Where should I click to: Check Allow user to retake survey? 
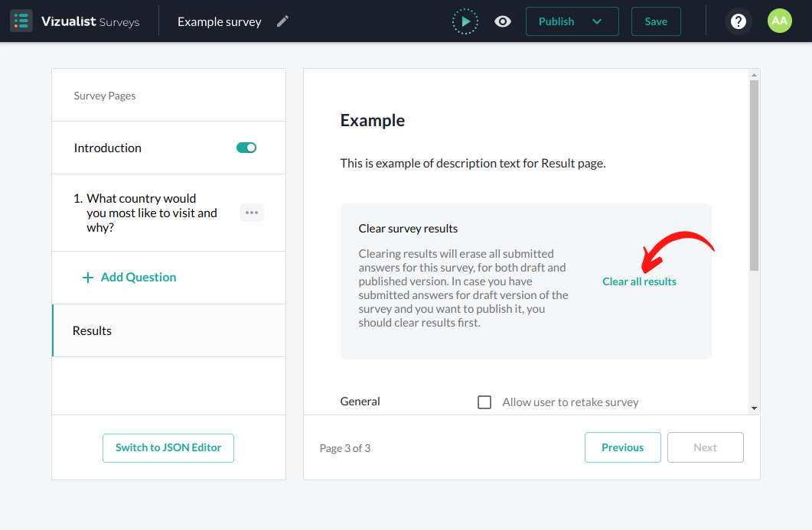coord(484,402)
